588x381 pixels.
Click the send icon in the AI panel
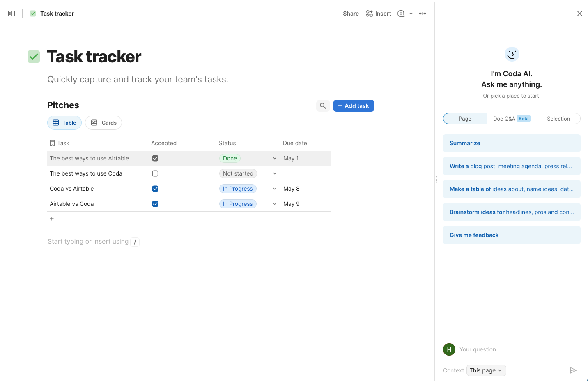click(573, 370)
